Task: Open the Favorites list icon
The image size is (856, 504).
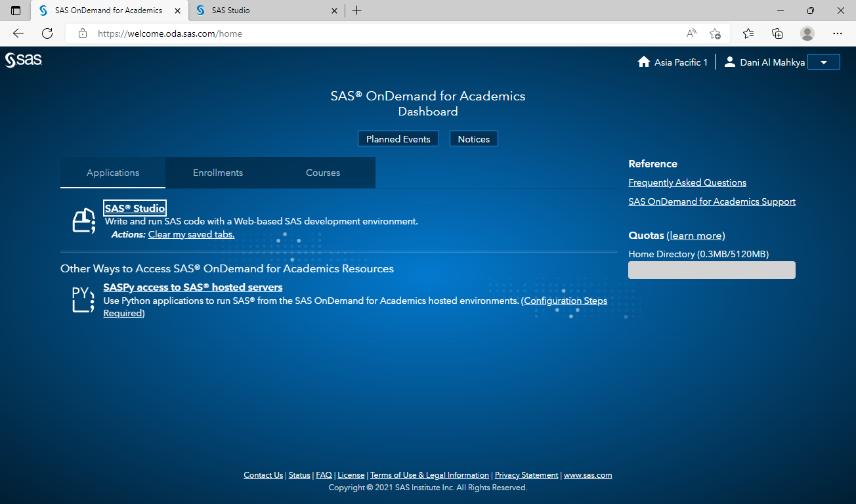Action: pyautogui.click(x=748, y=33)
